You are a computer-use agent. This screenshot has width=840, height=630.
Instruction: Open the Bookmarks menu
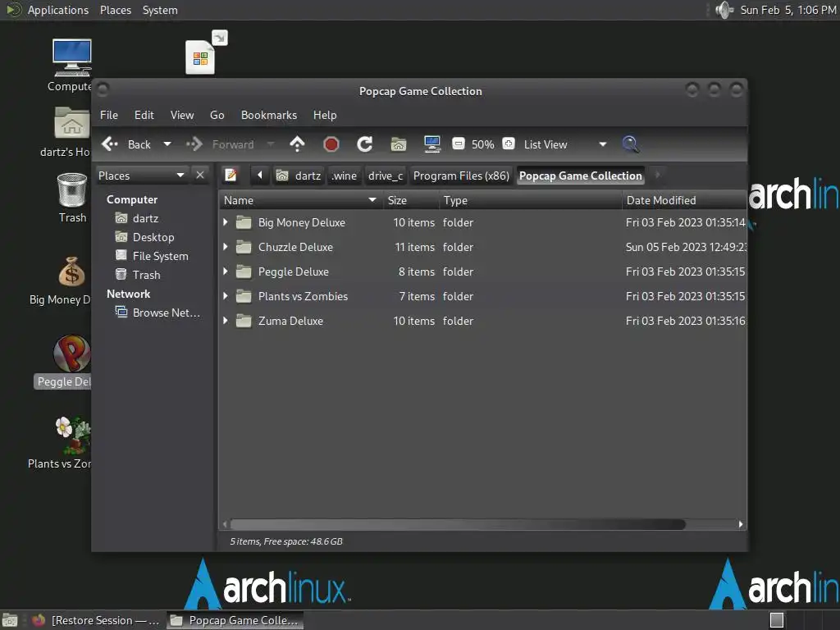tap(269, 115)
